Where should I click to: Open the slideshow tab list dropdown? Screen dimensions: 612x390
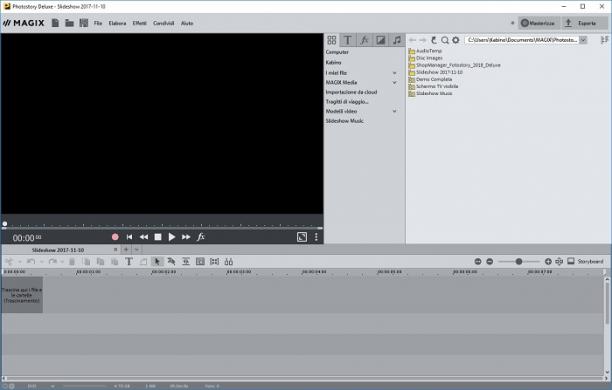click(137, 249)
